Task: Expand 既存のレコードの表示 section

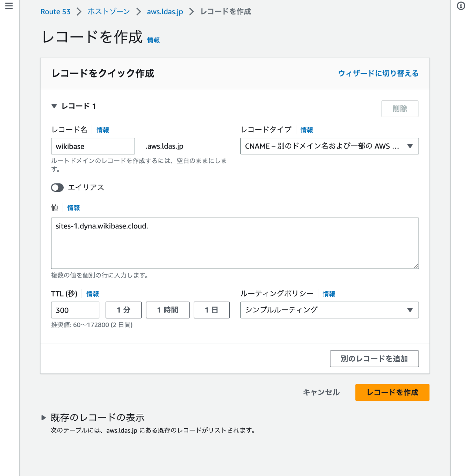Action: pyautogui.click(x=44, y=418)
